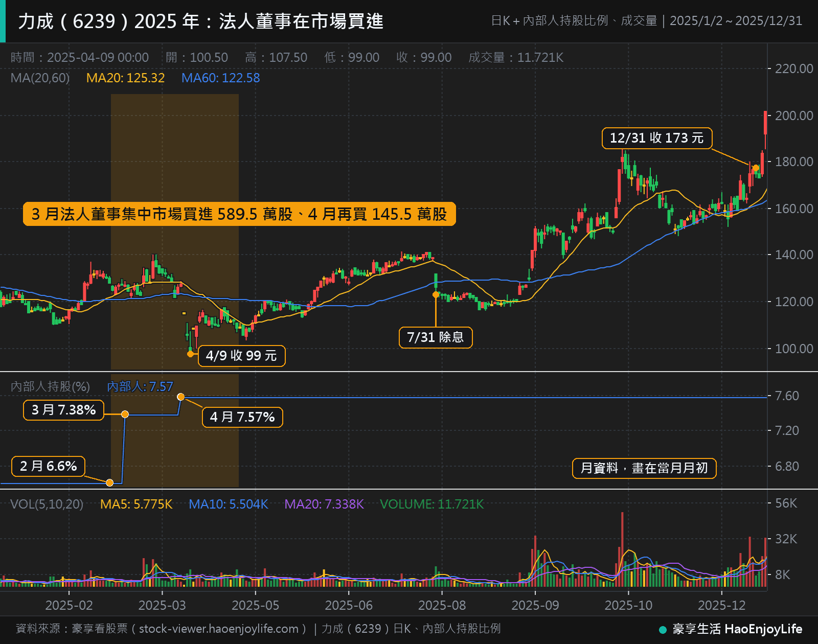Screen dimensions: 818x644
Task: Click the 高：107.50 high price readout
Action: 276,57
